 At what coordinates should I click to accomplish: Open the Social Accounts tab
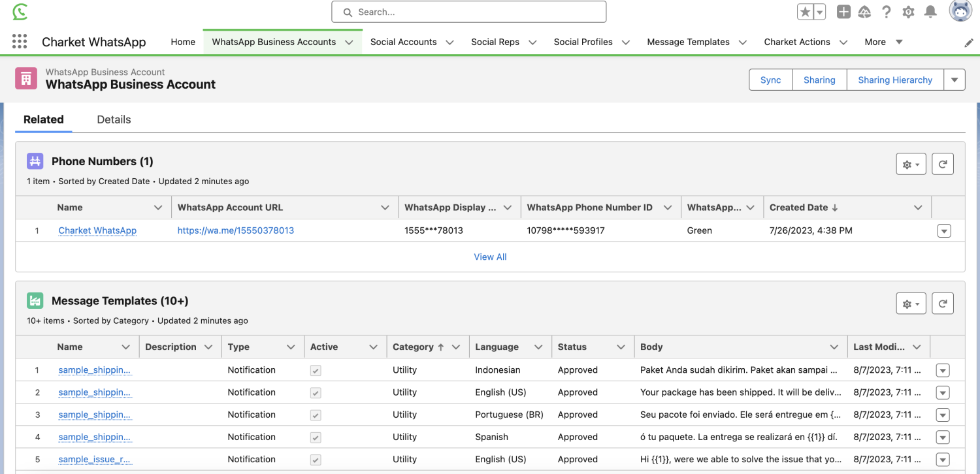(x=403, y=42)
